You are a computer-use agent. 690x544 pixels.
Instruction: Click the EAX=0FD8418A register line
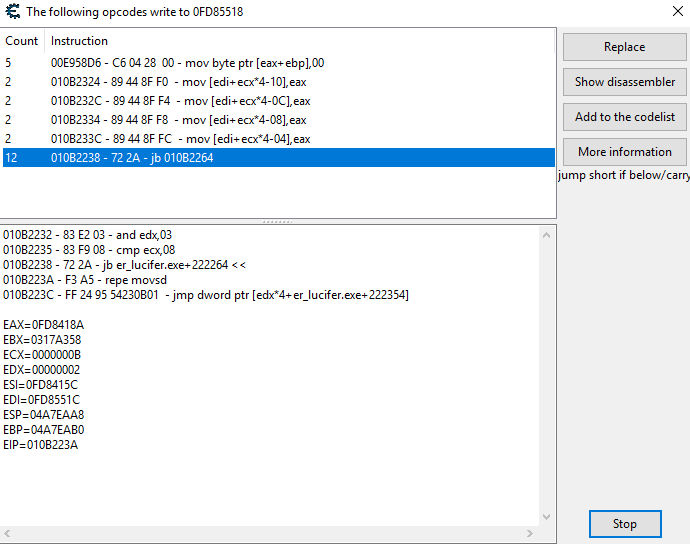(44, 325)
